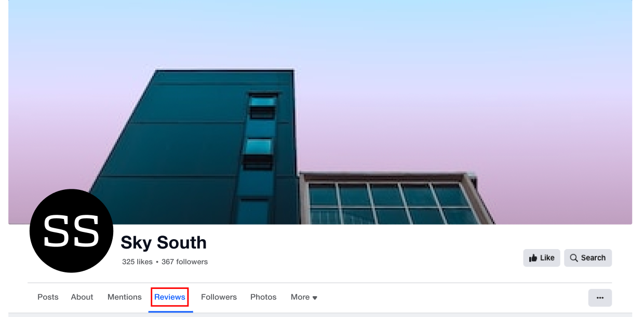Click the Sky South page name
The width and height of the screenshot is (644, 317).
[x=164, y=242]
